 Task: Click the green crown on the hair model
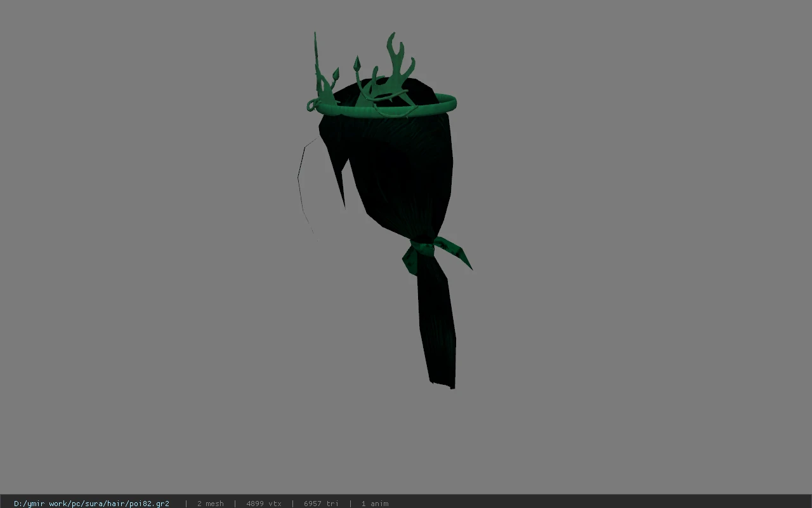[x=381, y=76]
